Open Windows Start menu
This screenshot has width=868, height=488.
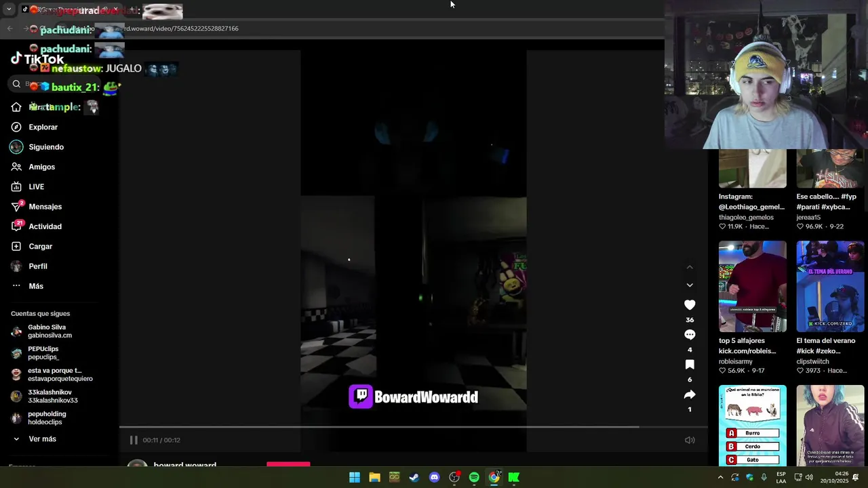coord(355,477)
